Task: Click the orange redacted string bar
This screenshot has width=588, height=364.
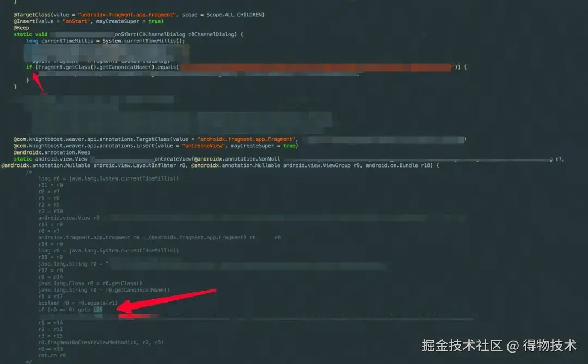Action: coord(316,67)
